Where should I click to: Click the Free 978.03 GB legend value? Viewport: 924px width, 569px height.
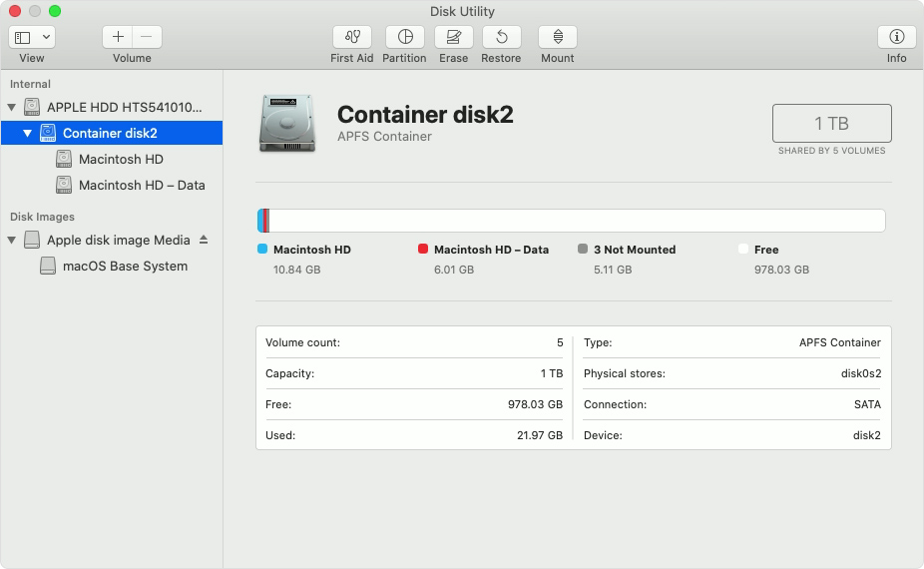[781, 270]
